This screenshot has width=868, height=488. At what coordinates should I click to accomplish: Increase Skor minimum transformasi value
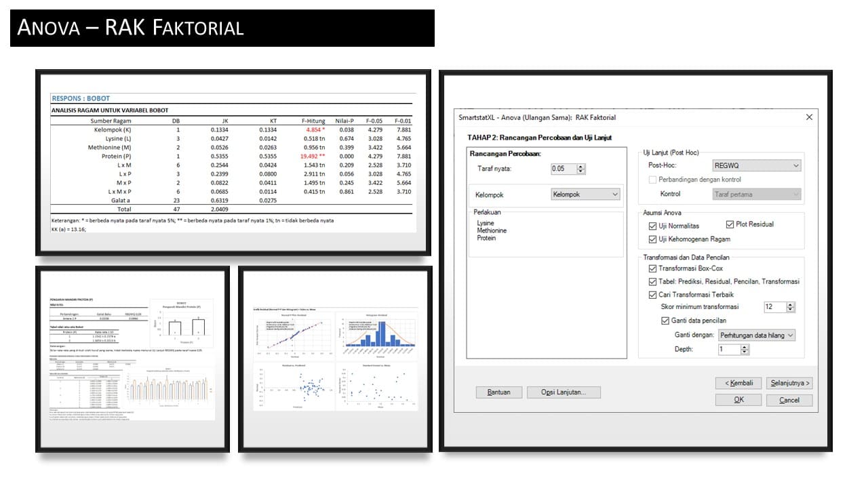[790, 304]
